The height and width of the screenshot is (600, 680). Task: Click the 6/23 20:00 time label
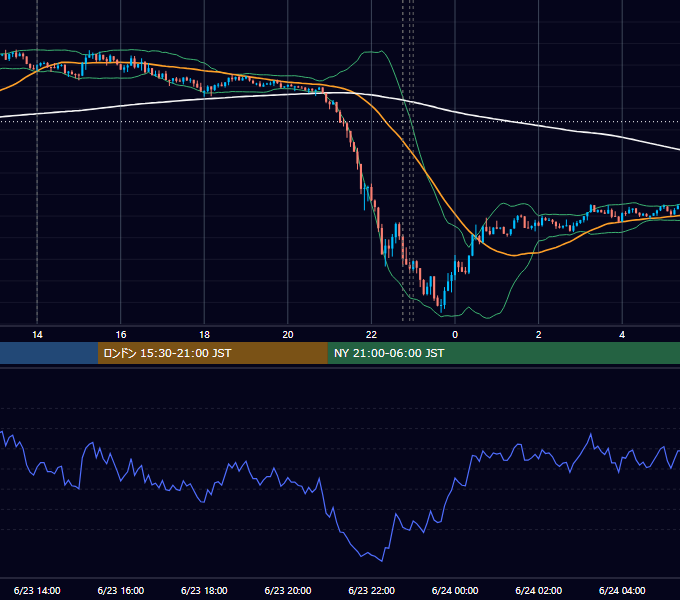click(x=288, y=590)
